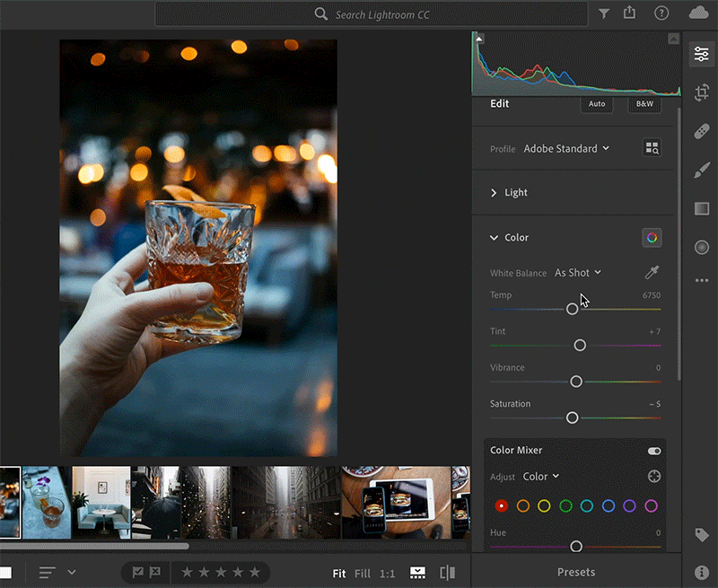
Task: Open the White Balance As Shot dropdown
Action: (577, 273)
